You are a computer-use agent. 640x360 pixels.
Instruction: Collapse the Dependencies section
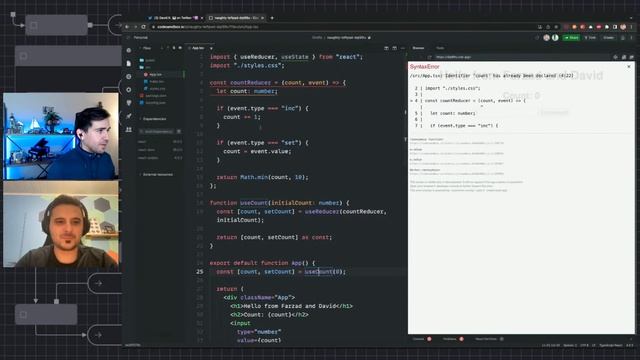pyautogui.click(x=154, y=119)
